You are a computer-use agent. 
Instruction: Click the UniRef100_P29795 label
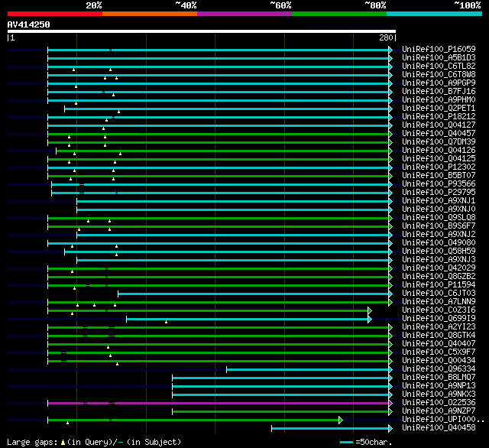[x=439, y=193]
